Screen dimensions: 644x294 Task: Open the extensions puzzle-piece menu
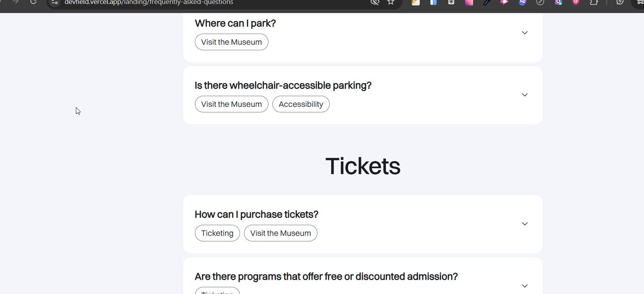point(594,2)
